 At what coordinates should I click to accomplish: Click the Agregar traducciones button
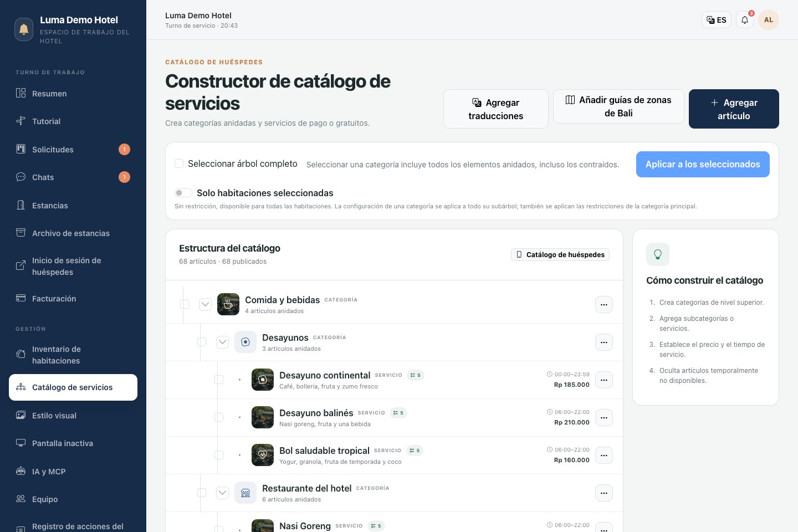496,109
